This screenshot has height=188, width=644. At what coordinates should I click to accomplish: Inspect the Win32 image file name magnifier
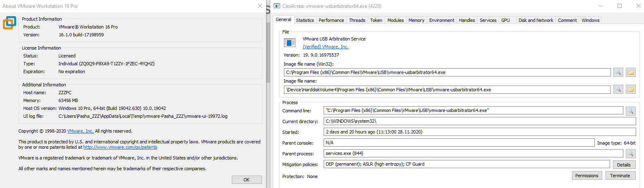pos(618,72)
